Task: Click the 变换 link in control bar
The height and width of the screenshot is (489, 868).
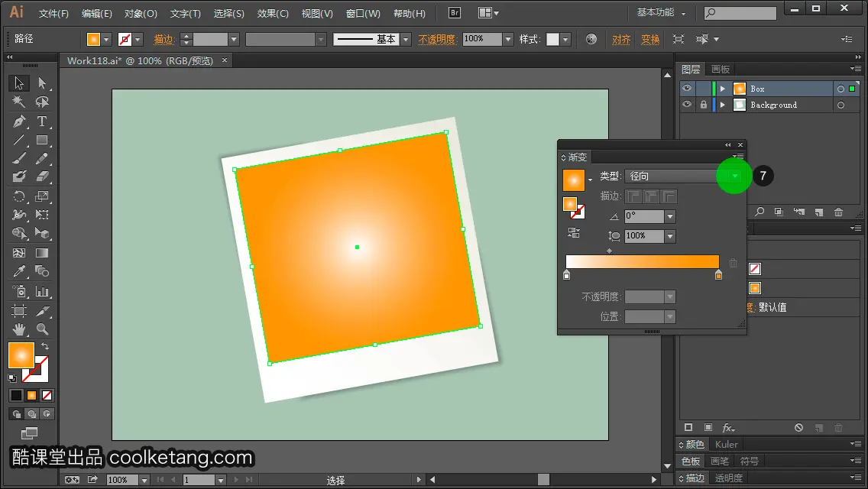Action: [650, 39]
